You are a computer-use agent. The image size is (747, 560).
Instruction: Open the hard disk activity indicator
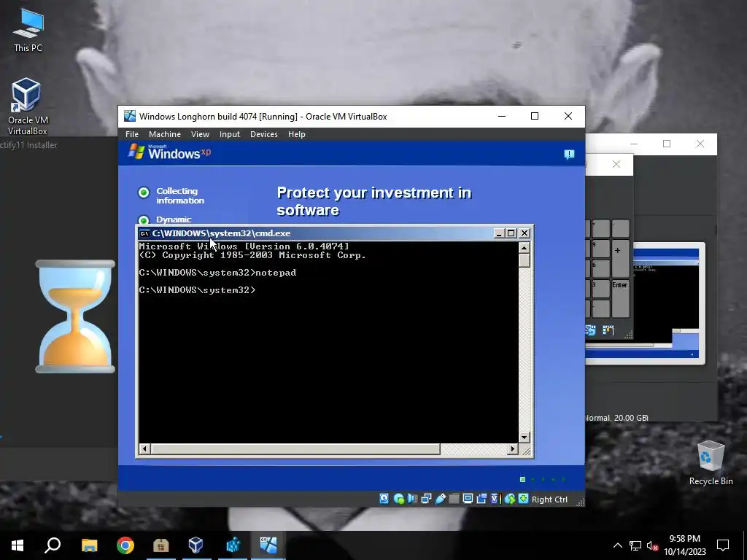[x=384, y=499]
